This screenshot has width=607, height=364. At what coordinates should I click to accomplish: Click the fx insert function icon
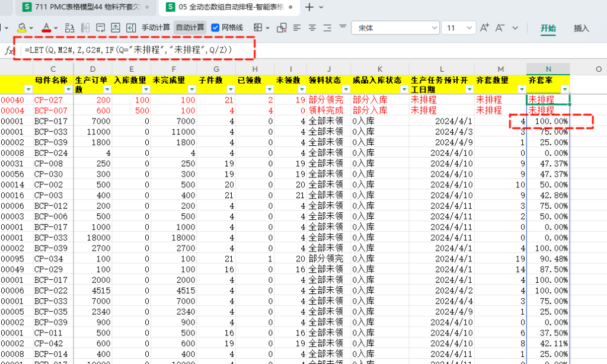pyautogui.click(x=8, y=50)
